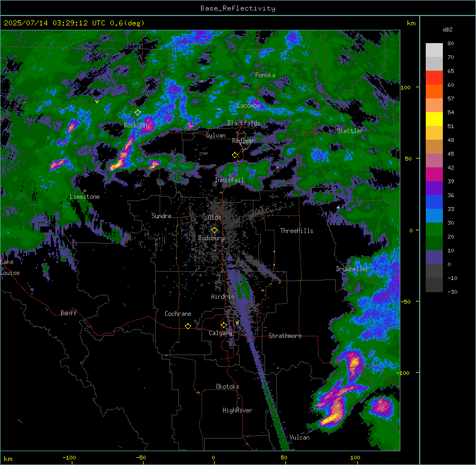Screen dimensions: 476x465
Task: Click the Sylvan town label
Action: tap(215, 135)
